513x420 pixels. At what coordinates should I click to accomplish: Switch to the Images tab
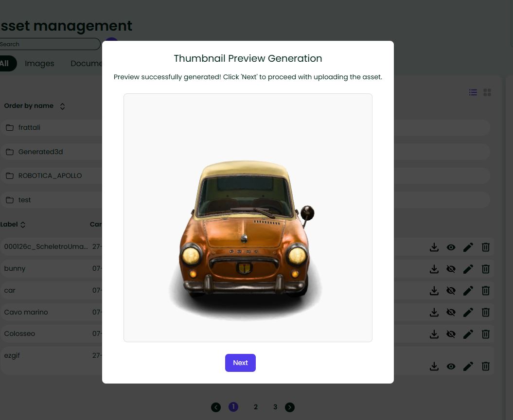[x=39, y=64]
